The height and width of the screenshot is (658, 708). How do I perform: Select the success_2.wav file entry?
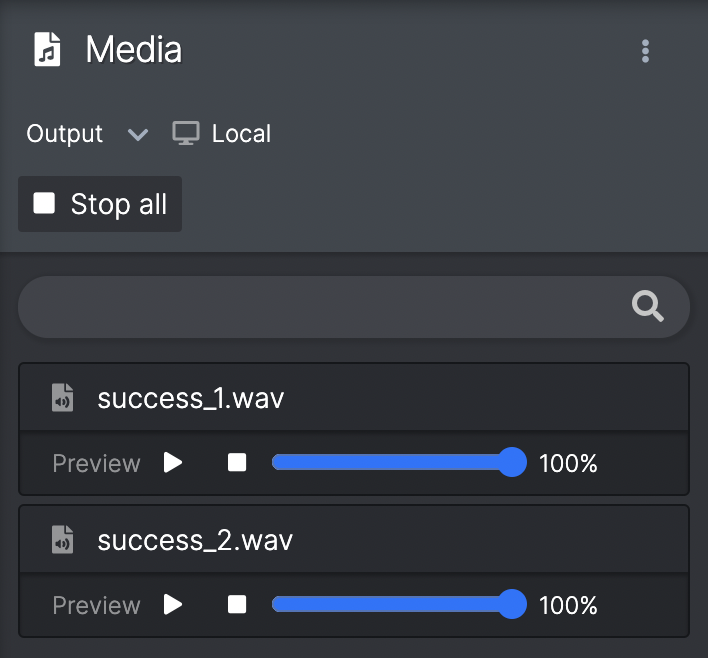coord(354,539)
